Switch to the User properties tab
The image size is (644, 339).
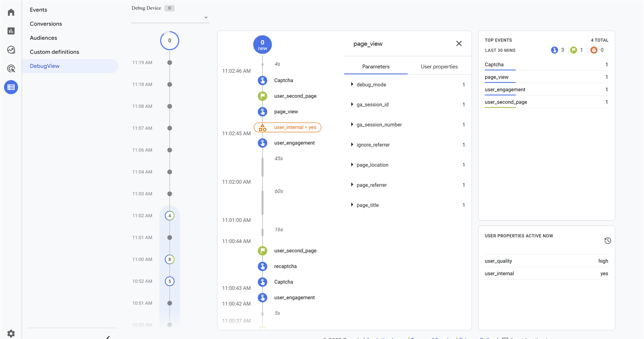click(x=439, y=67)
